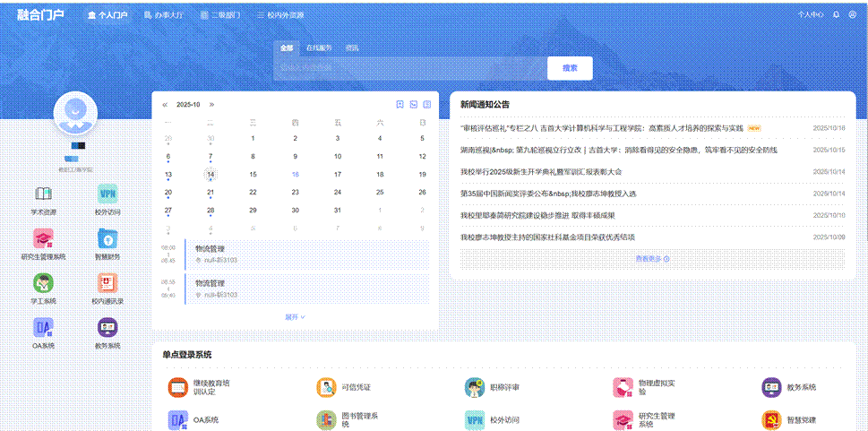Open the 查看更多 news link

(652, 259)
